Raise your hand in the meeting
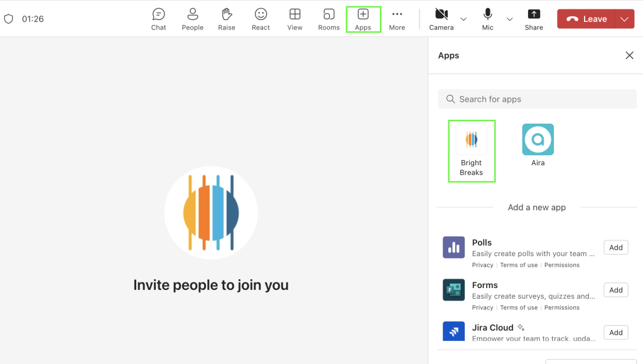This screenshot has height=364, width=643. (x=227, y=19)
